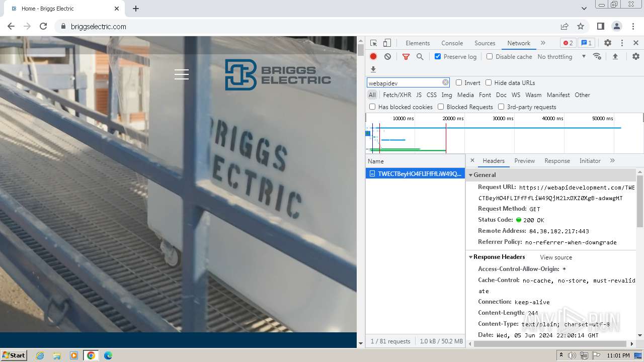Open the No throttling dropdown
Viewport: 644px width, 362px height.
(561, 57)
